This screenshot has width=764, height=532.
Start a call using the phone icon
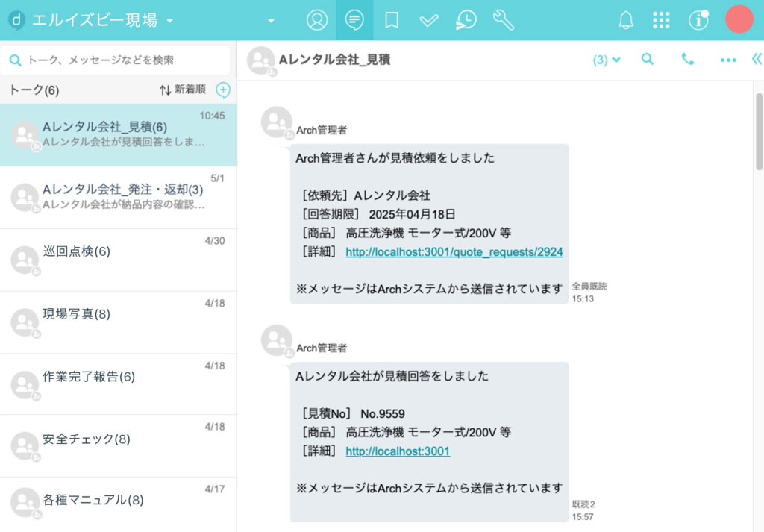pos(688,58)
